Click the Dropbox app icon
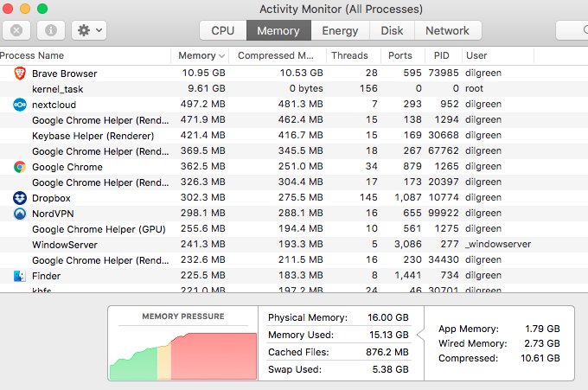This screenshot has height=390, width=588. click(20, 198)
